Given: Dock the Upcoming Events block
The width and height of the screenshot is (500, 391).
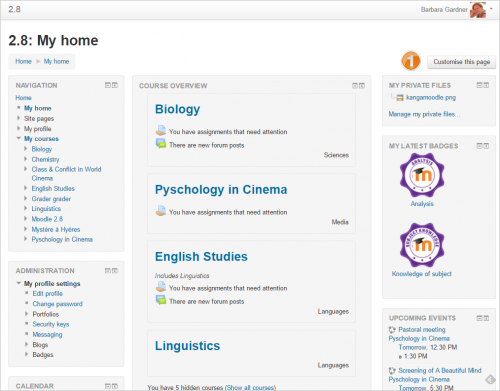Looking at the screenshot, I should pyautogui.click(x=486, y=318).
